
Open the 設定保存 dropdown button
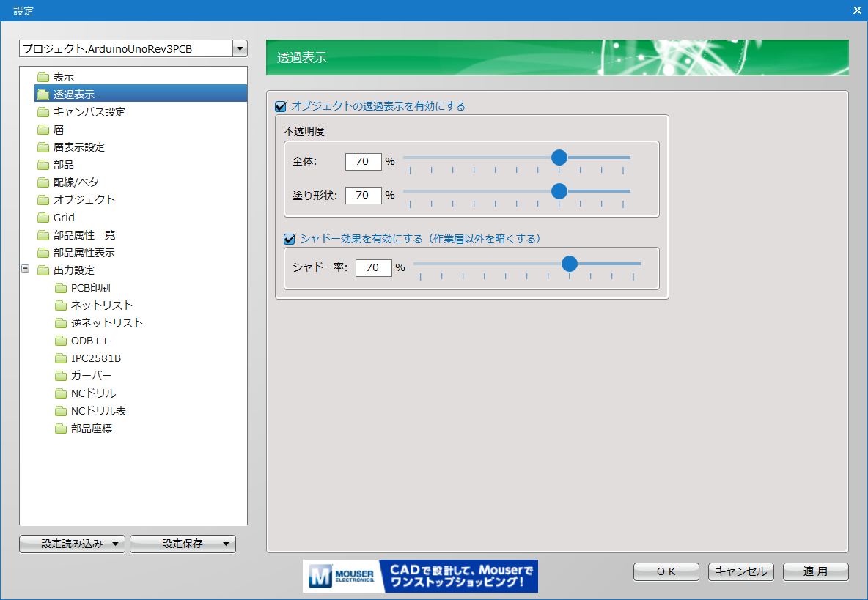click(x=183, y=544)
